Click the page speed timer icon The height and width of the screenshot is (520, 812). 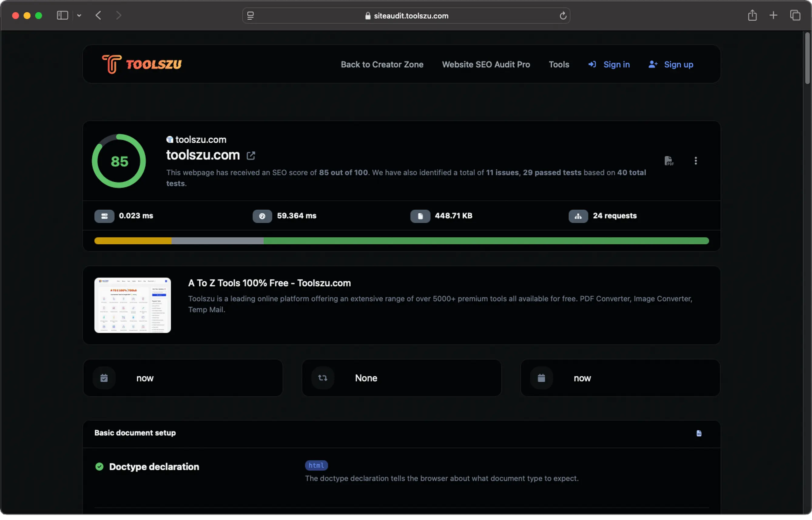click(x=262, y=215)
